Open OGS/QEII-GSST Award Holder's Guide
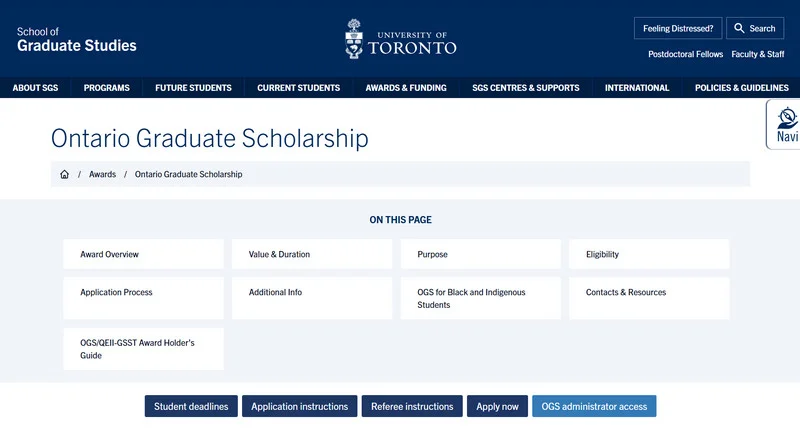800x442 pixels. [x=143, y=349]
